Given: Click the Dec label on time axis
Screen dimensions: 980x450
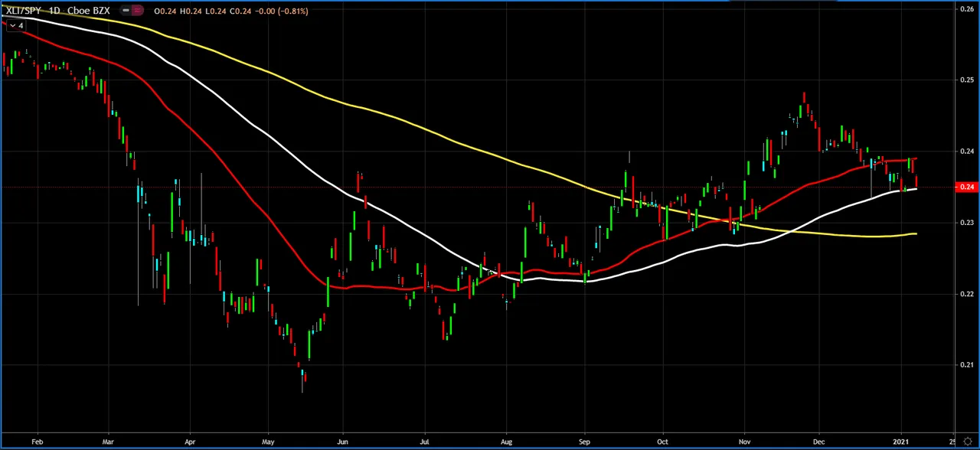Looking at the screenshot, I should [819, 442].
